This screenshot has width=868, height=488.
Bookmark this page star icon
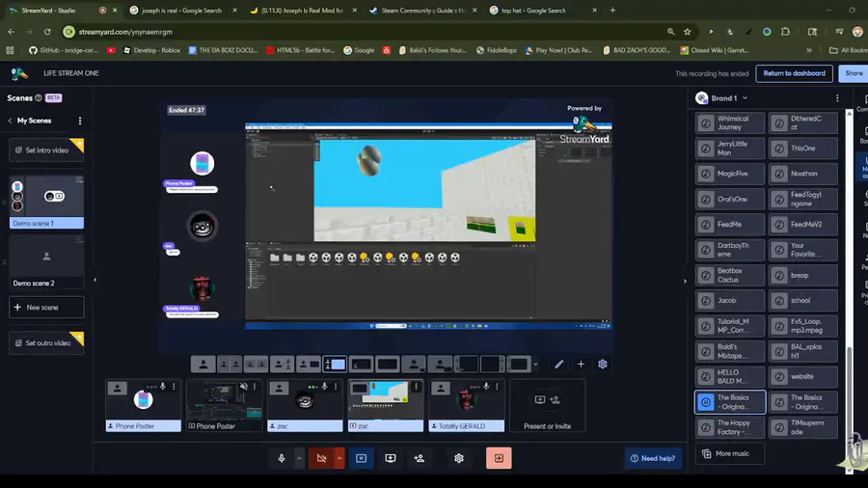[688, 32]
